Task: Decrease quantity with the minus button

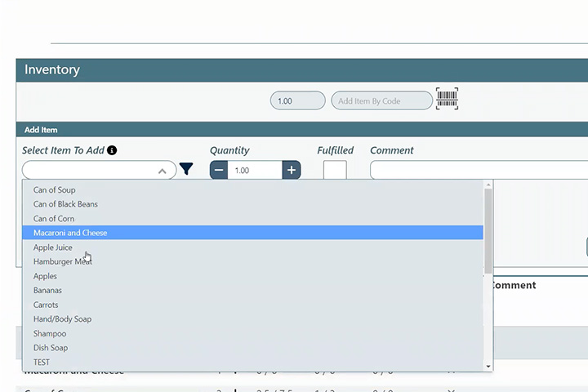Action: [219, 170]
